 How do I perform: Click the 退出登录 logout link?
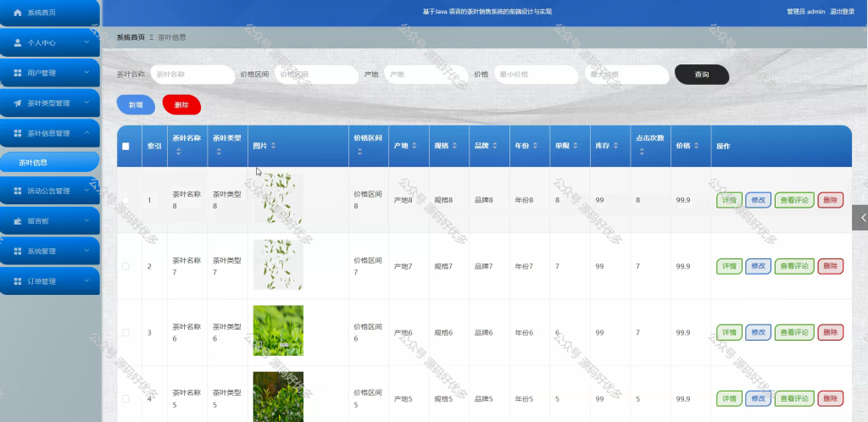842,12
